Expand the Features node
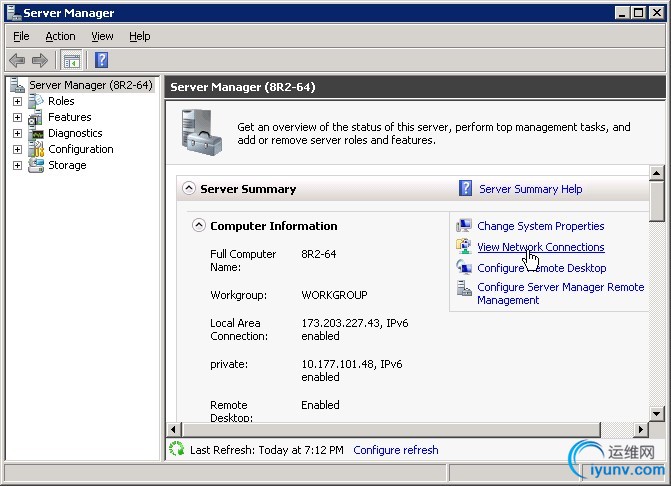The image size is (671, 486). click(17, 117)
